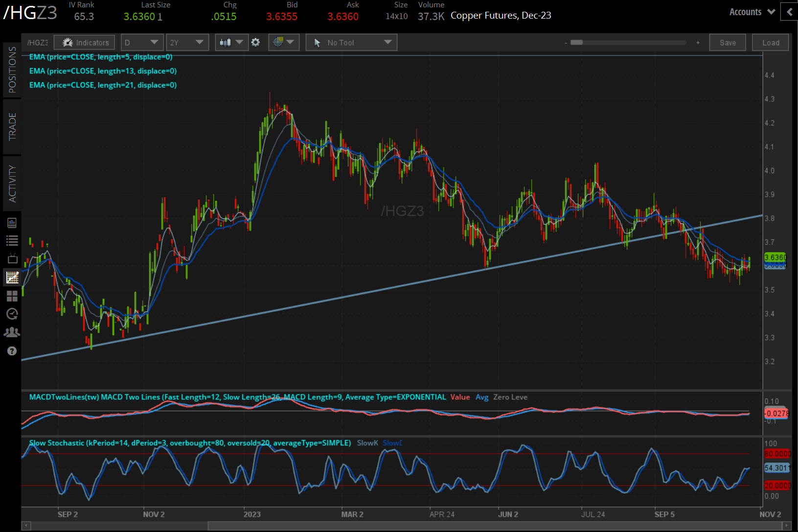Viewport: 798px width, 532px height.
Task: Open the No Tool drawing tool selector
Action: [x=351, y=43]
